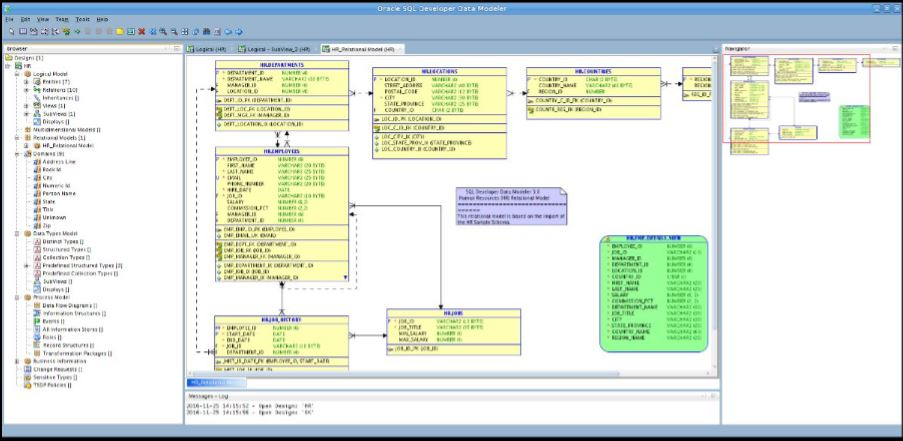Select HR_Relational Model tree item
This screenshot has width=903, height=441.
tap(68, 146)
